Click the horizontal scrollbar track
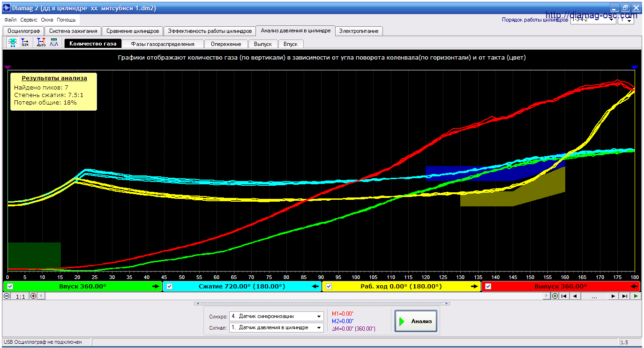The width and height of the screenshot is (644, 348). [294, 296]
